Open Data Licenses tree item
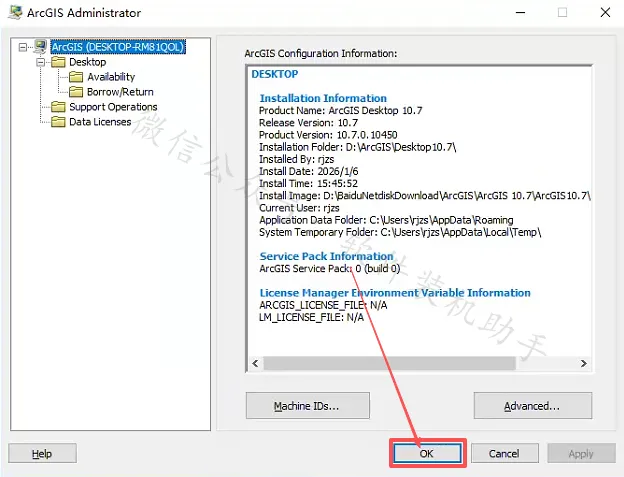The width and height of the screenshot is (624, 477). click(x=100, y=122)
